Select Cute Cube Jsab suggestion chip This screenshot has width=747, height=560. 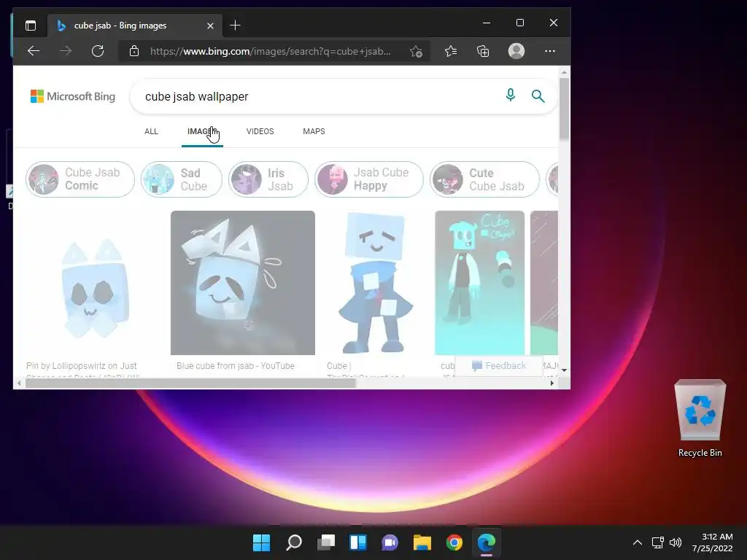(x=484, y=179)
